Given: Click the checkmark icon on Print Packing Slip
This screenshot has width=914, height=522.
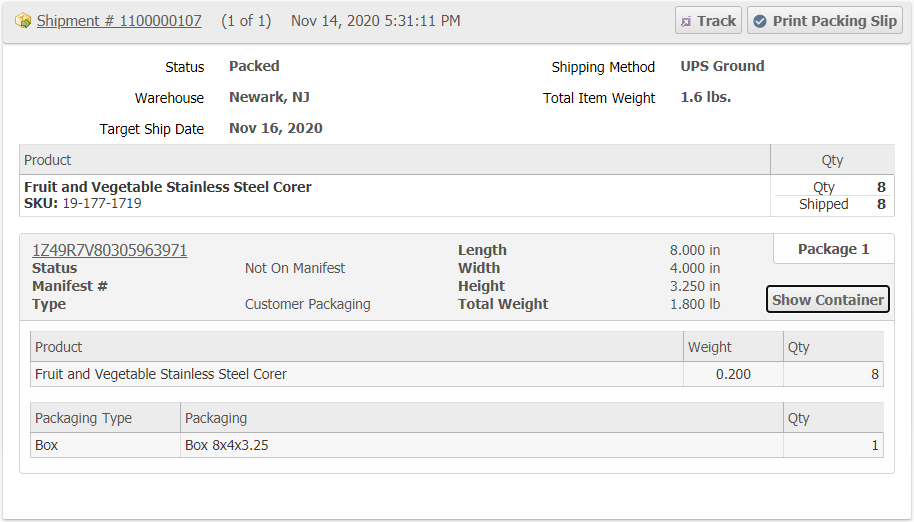Looking at the screenshot, I should [x=760, y=21].
